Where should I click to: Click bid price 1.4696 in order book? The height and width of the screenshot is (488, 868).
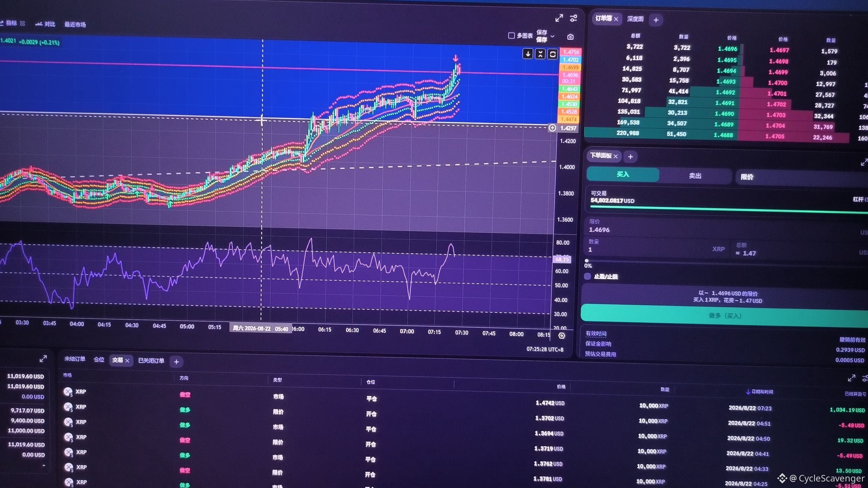(727, 49)
